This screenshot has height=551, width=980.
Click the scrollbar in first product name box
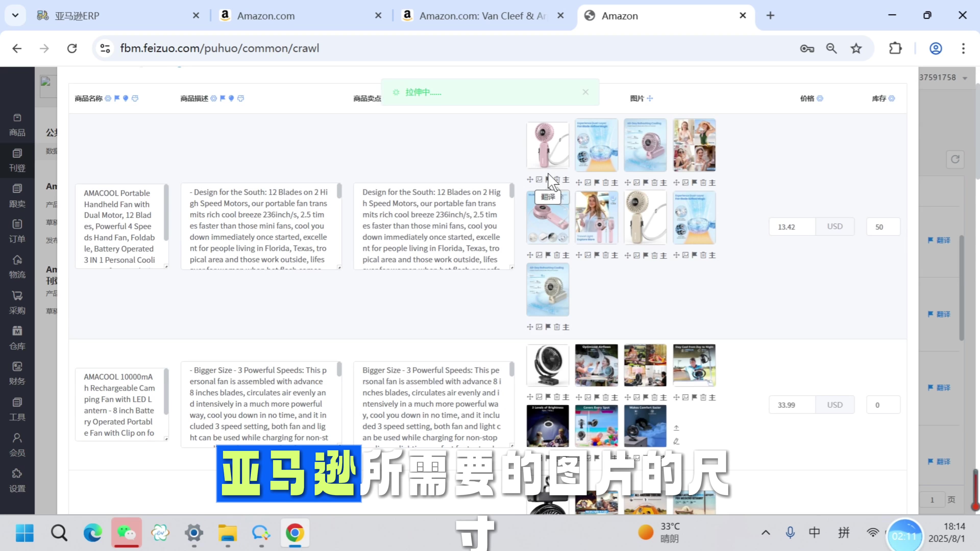click(166, 212)
